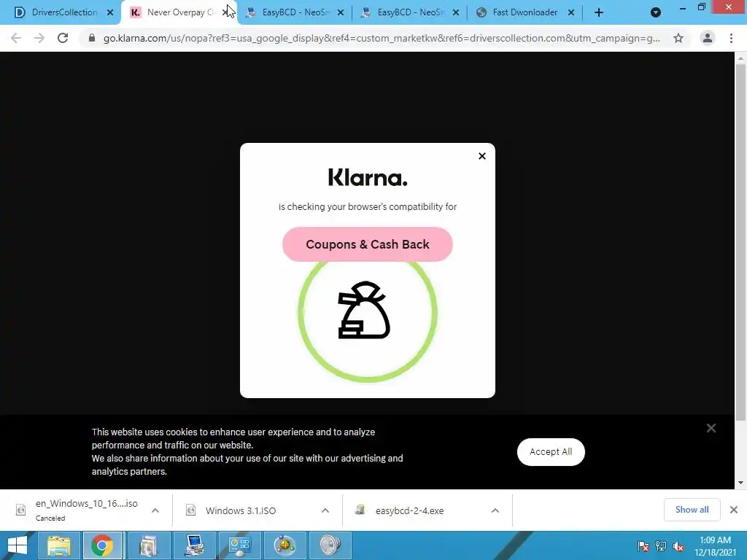Close the Klarna compatibility popup
747x560 pixels.
[482, 156]
